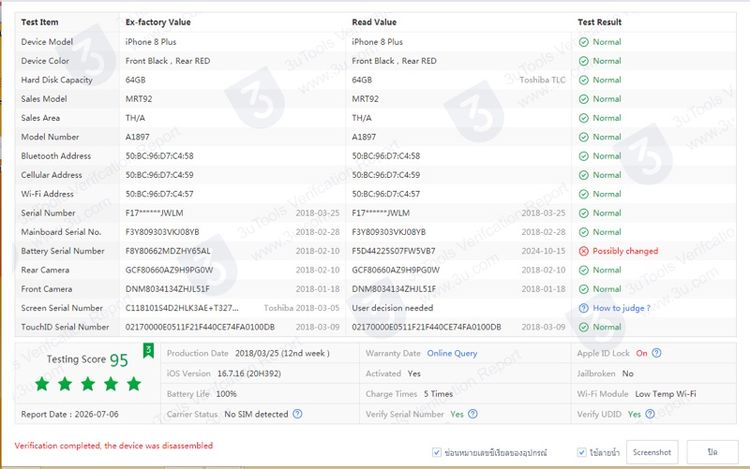The image size is (750, 469).
Task: Click the Normal check icon for Device Model
Action: point(584,42)
